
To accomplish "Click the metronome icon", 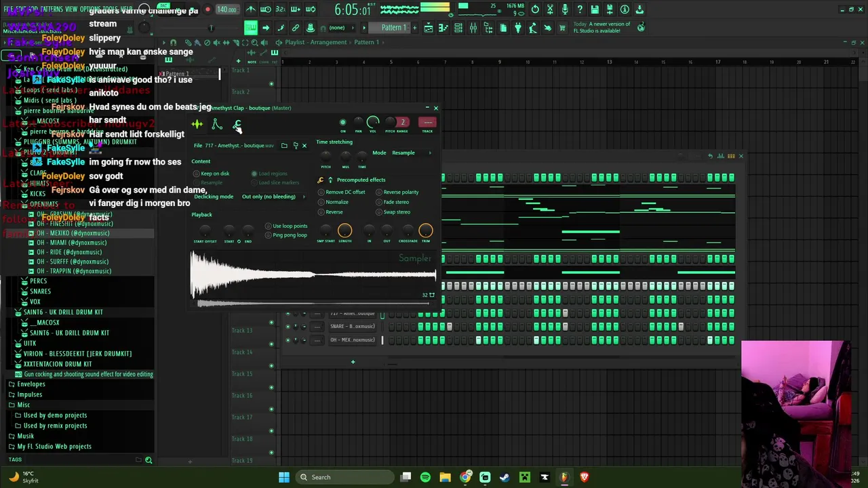I will pos(251,9).
